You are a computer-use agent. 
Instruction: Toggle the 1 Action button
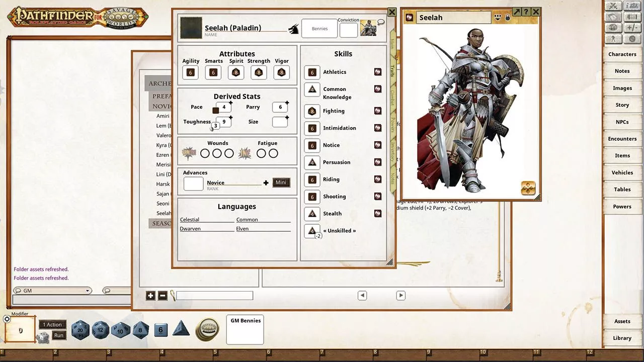[x=52, y=325]
